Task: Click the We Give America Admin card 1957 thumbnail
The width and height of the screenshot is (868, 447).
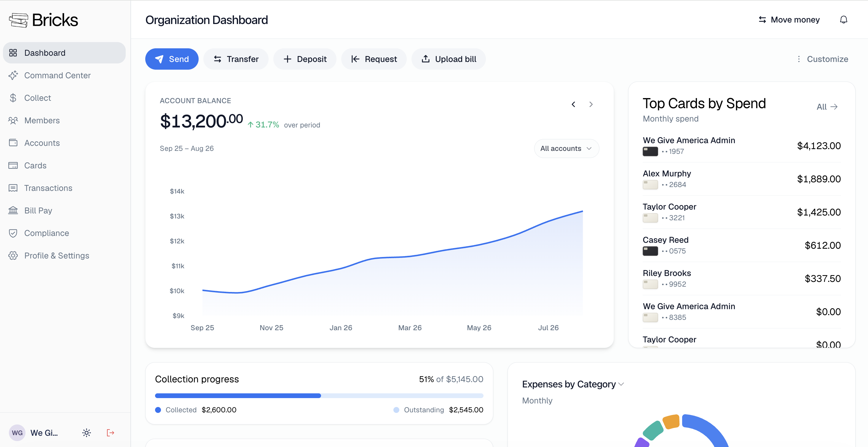Action: (x=650, y=151)
